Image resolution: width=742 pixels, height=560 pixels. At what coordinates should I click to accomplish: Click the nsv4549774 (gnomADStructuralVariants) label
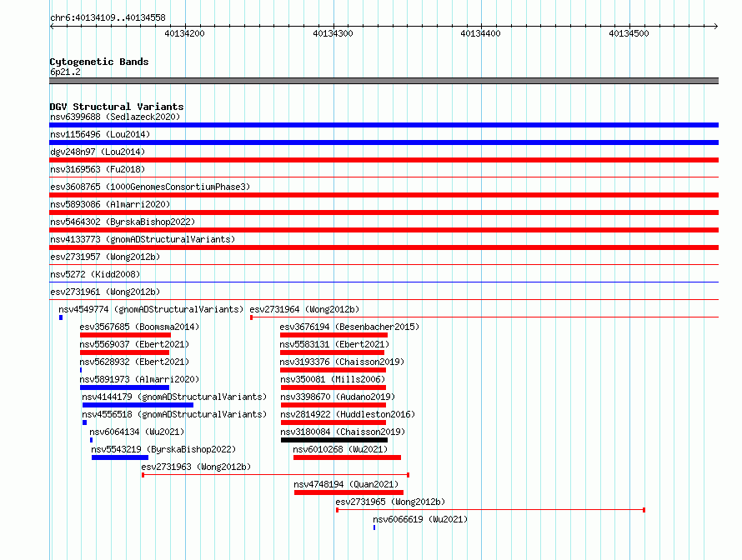tap(151, 309)
